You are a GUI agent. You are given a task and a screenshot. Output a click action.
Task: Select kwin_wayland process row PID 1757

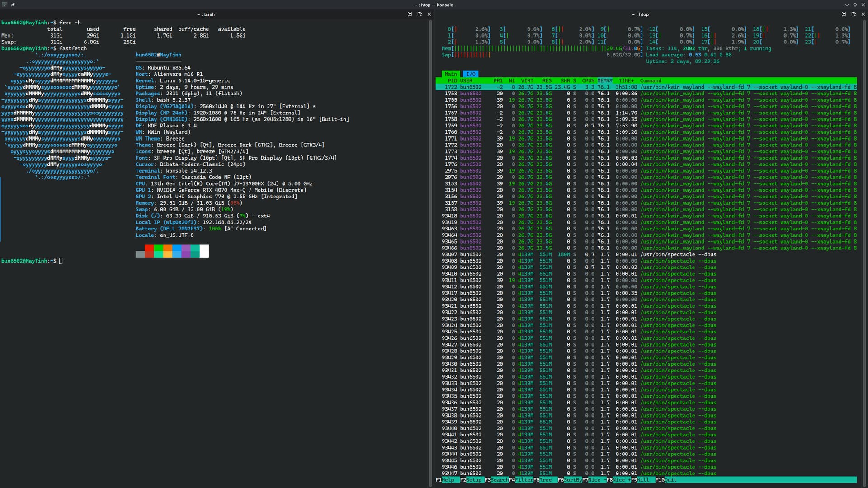click(x=646, y=113)
